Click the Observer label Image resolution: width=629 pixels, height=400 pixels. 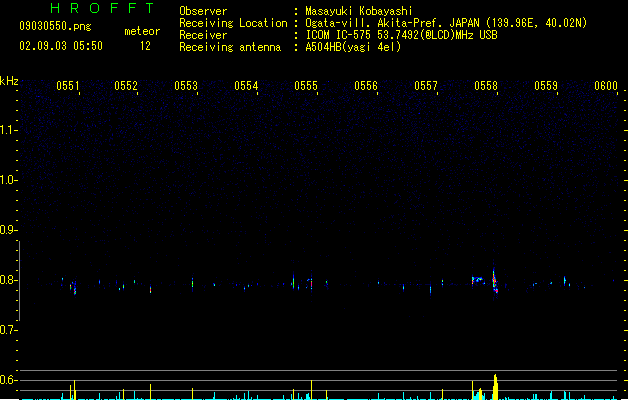click(203, 11)
